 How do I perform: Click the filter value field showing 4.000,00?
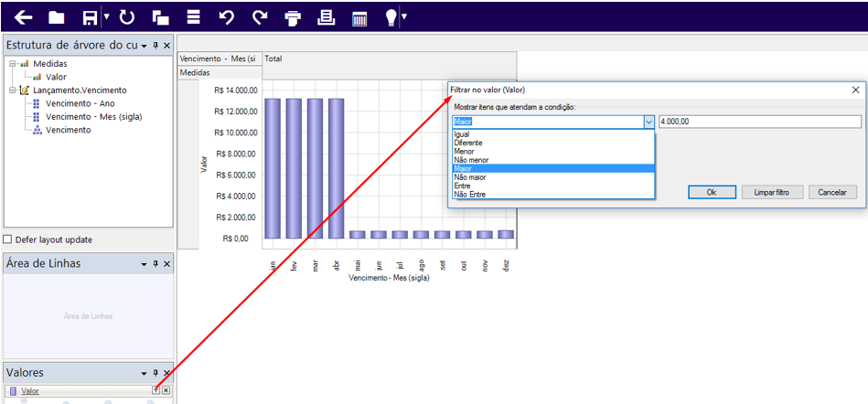click(x=759, y=122)
